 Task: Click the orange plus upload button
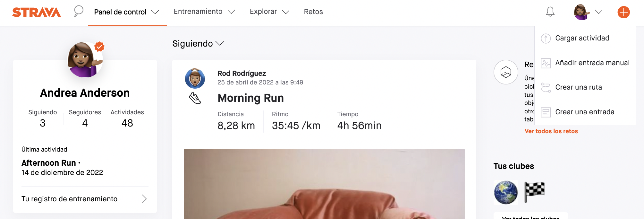coord(624,12)
